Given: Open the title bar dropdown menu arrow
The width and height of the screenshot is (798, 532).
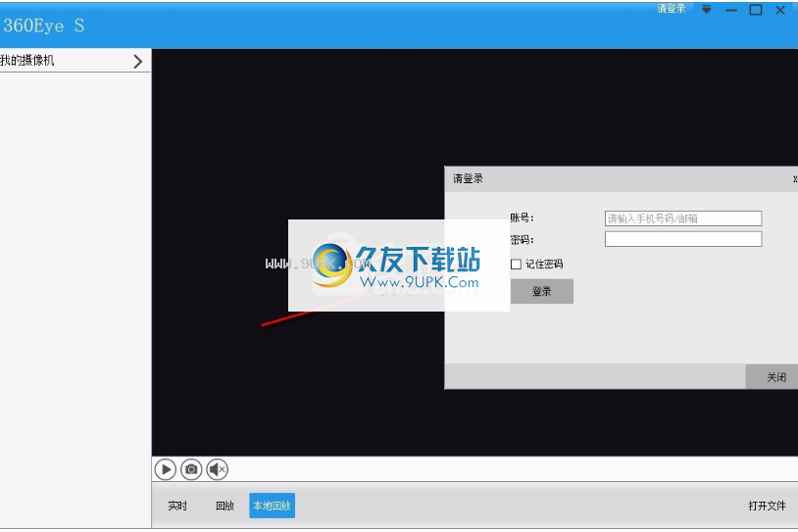Looking at the screenshot, I should [707, 10].
